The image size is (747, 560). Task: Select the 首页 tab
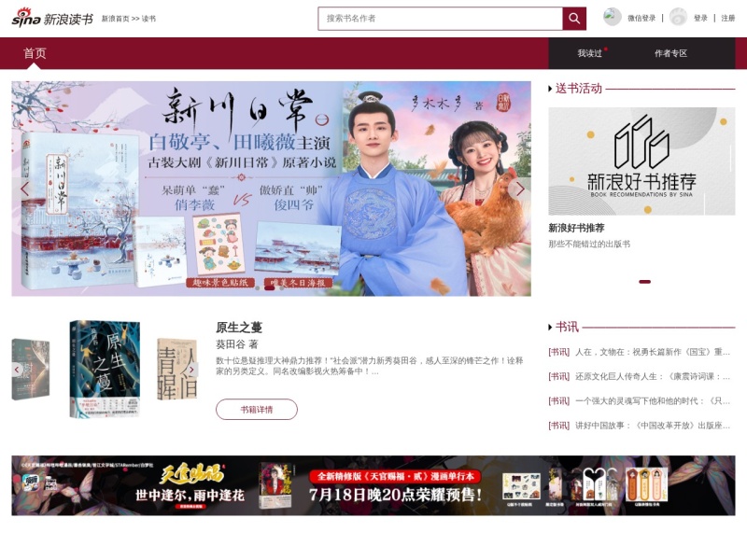click(x=35, y=53)
